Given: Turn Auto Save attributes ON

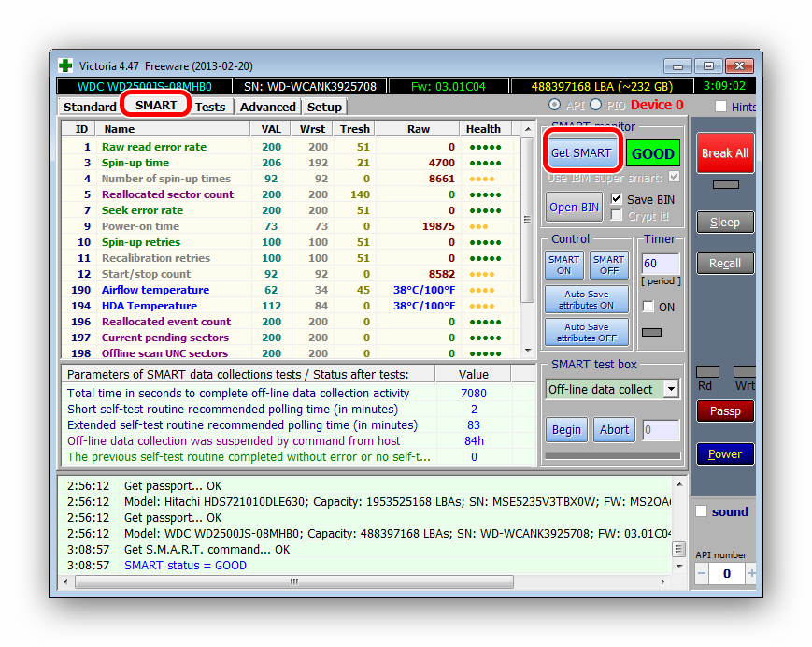Looking at the screenshot, I should [586, 299].
